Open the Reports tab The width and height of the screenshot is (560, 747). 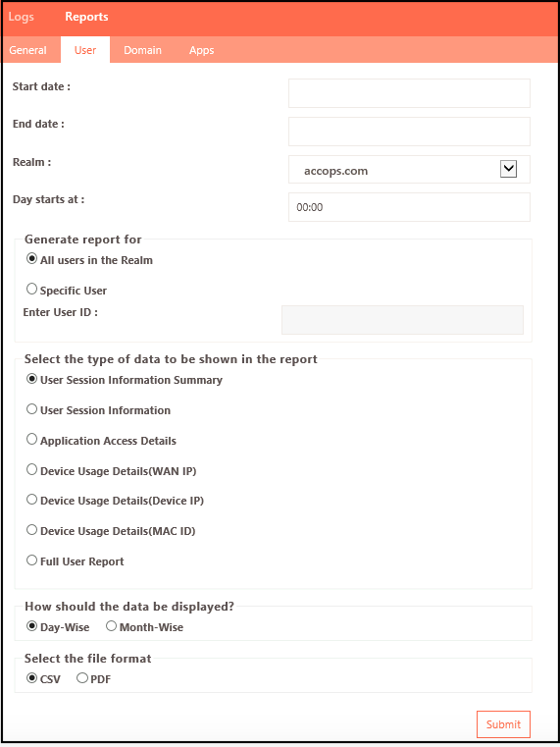pos(86,17)
